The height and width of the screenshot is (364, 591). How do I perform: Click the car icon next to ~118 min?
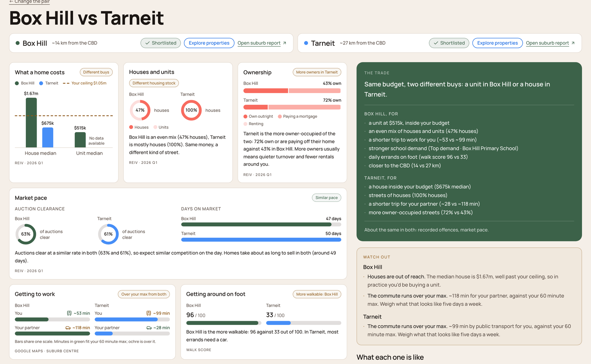[x=68, y=328]
